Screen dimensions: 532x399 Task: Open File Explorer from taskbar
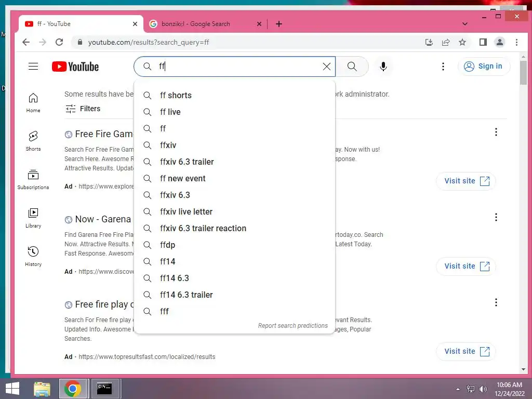42,389
